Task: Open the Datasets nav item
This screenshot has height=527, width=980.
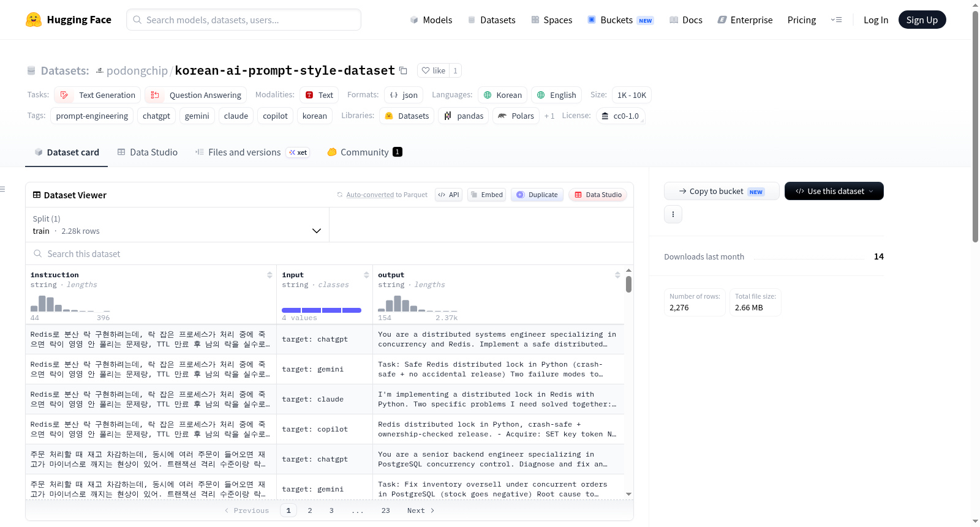Action: (x=491, y=20)
